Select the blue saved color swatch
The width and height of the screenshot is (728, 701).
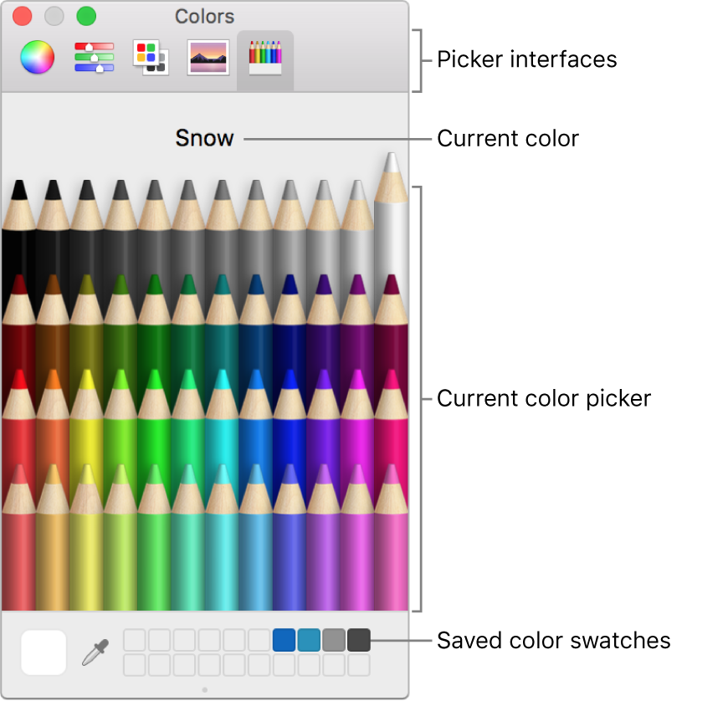(x=282, y=640)
